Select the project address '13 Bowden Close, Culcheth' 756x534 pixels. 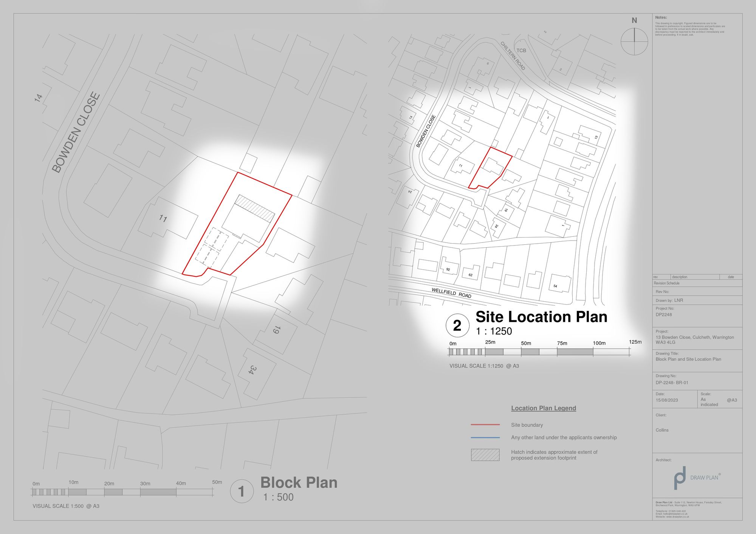pyautogui.click(x=695, y=340)
